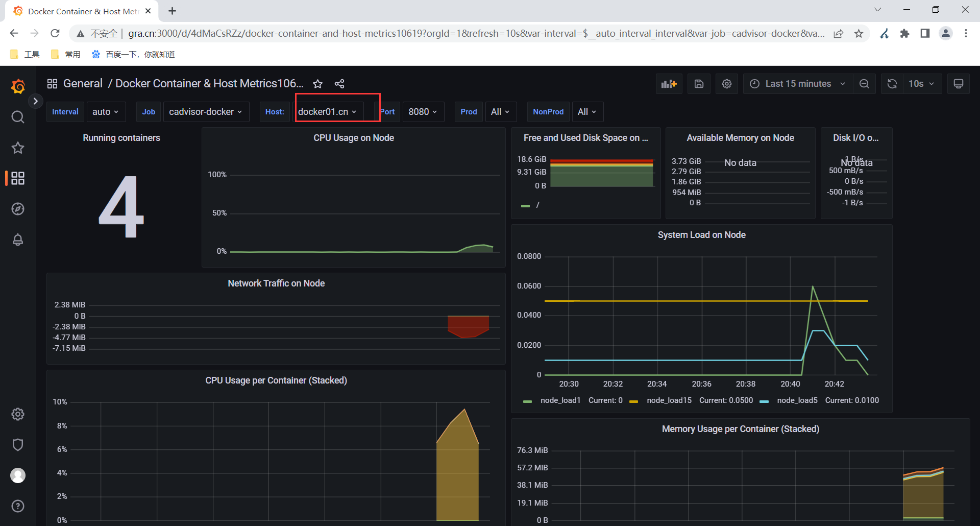This screenshot has width=980, height=526.
Task: Open Explore compass icon in the sidebar
Action: coord(18,209)
